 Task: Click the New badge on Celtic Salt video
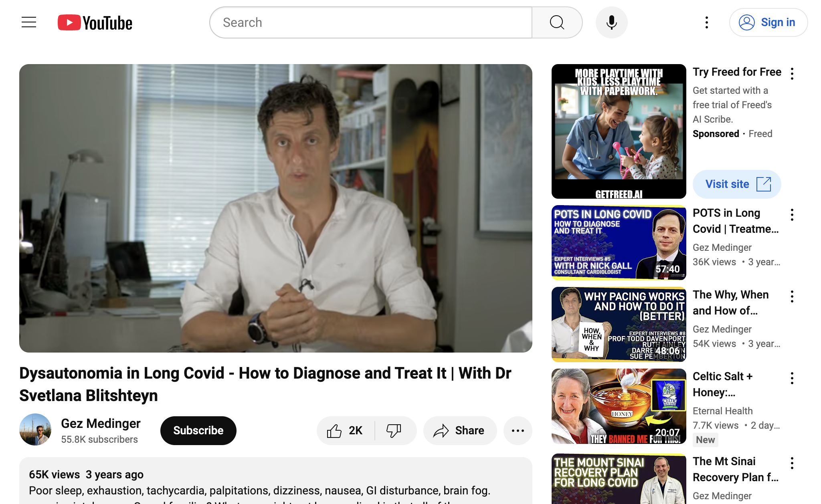tap(705, 440)
